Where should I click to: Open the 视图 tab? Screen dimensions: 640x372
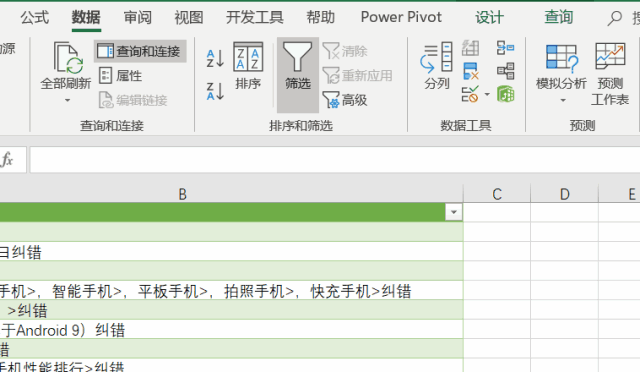(x=189, y=18)
